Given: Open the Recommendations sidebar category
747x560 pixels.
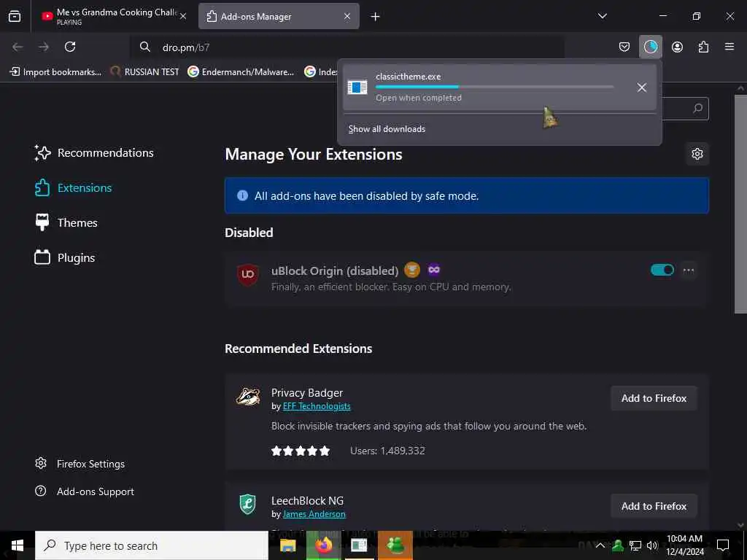Looking at the screenshot, I should (94, 153).
